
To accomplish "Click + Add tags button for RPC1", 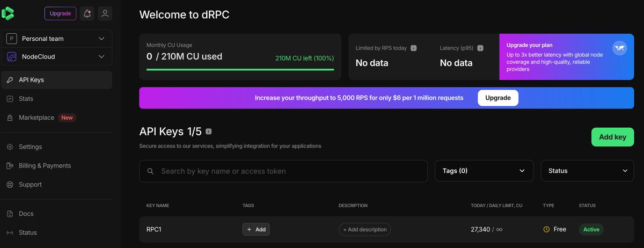I will click(256, 229).
